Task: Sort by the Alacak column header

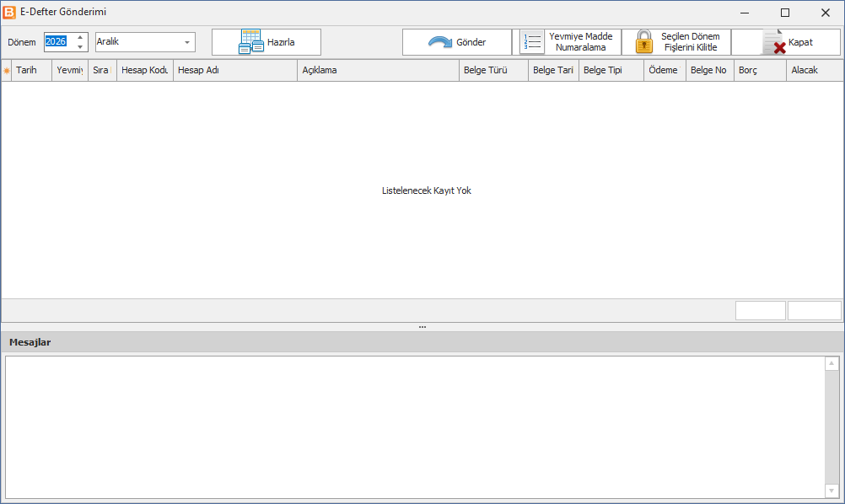Action: point(815,71)
